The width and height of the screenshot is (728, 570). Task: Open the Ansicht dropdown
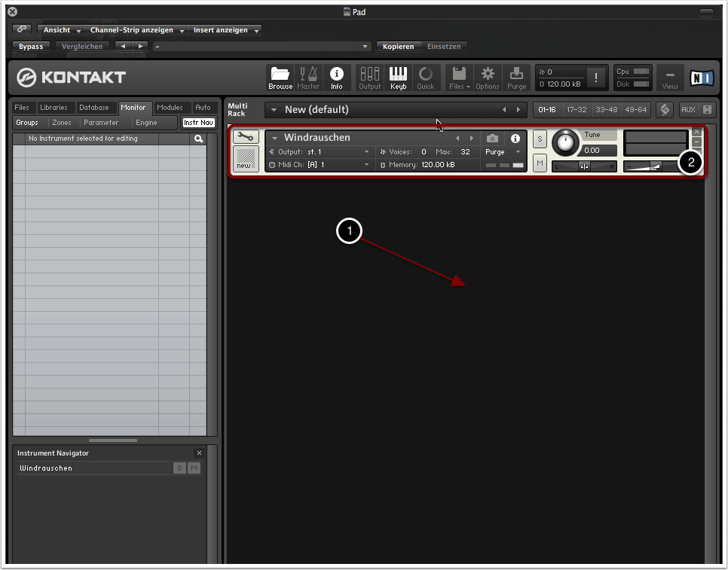pyautogui.click(x=62, y=30)
